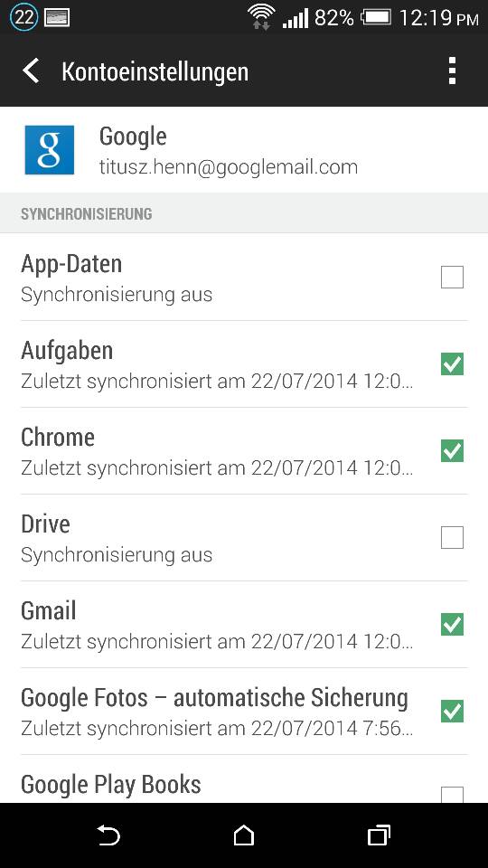The image size is (488, 868).
Task: Tap the image notification icon in status bar
Action: [56, 18]
